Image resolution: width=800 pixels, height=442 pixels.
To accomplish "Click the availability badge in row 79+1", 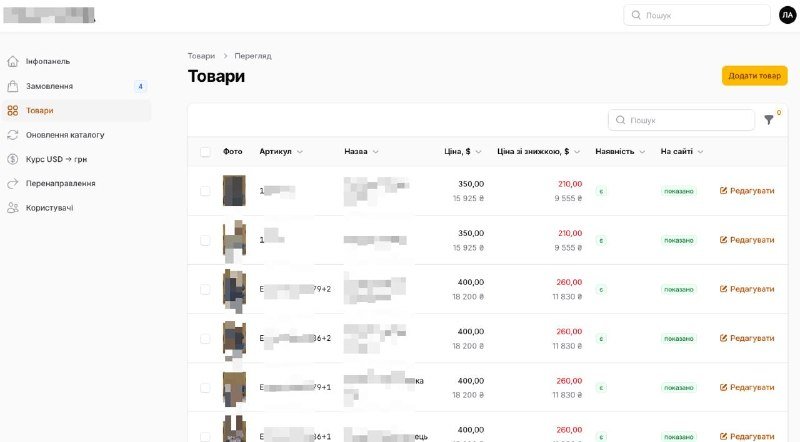I will point(601,388).
